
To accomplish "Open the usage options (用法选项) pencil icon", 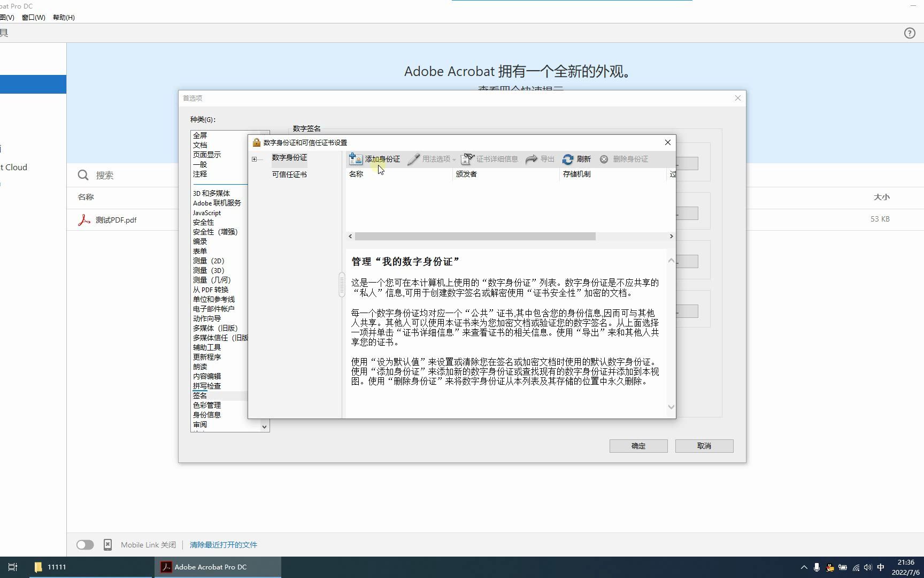I will [413, 159].
